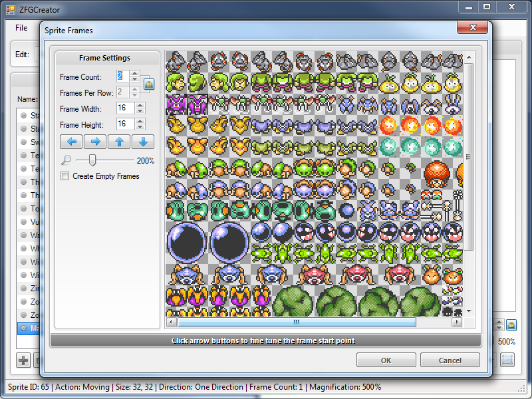Click the first yellow round bird sprite

point(389,84)
